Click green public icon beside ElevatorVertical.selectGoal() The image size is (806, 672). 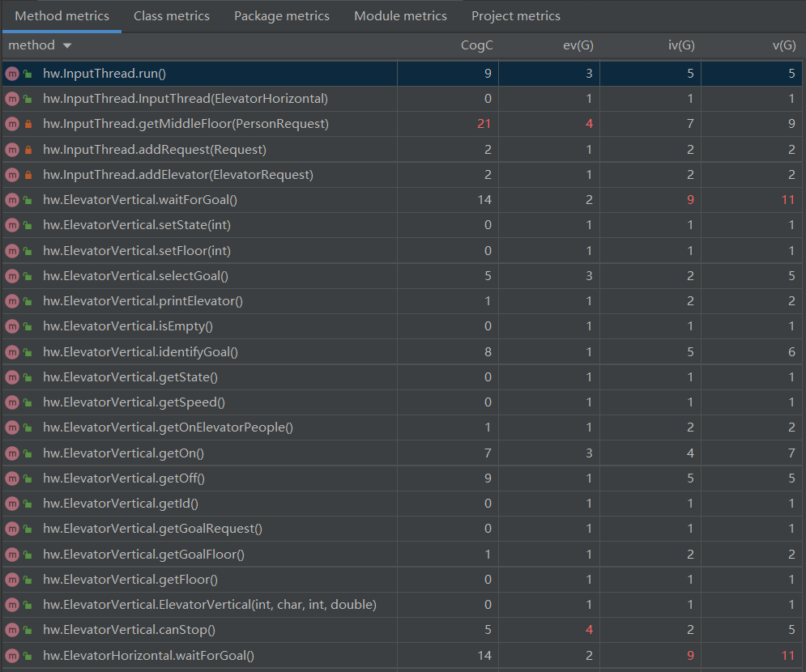28,276
